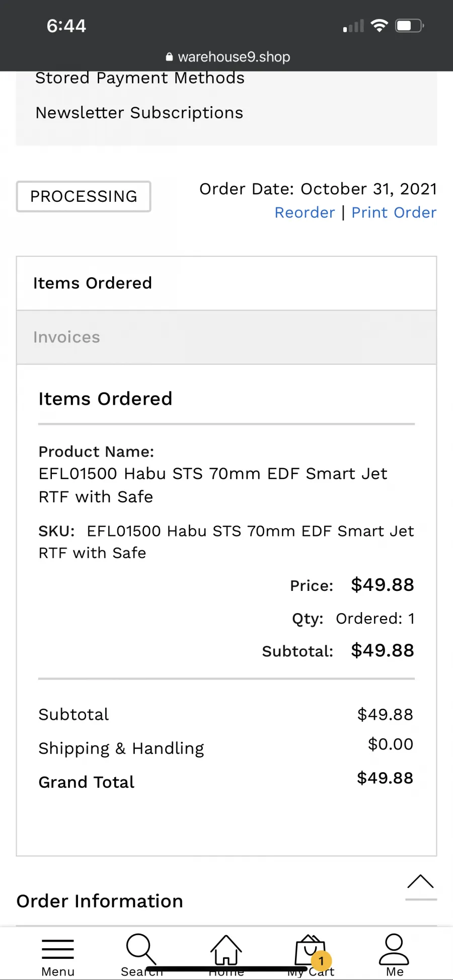Open Newsletter Subscriptions

coord(139,113)
